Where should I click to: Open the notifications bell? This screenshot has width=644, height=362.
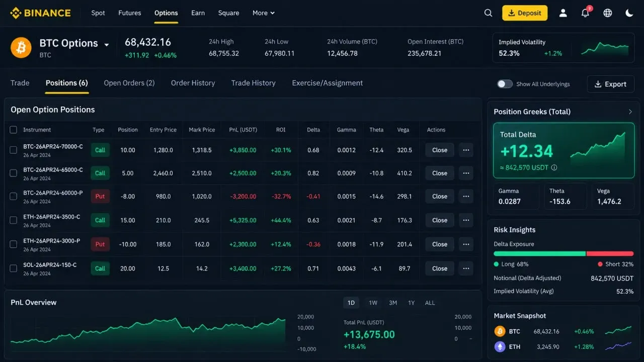(585, 13)
